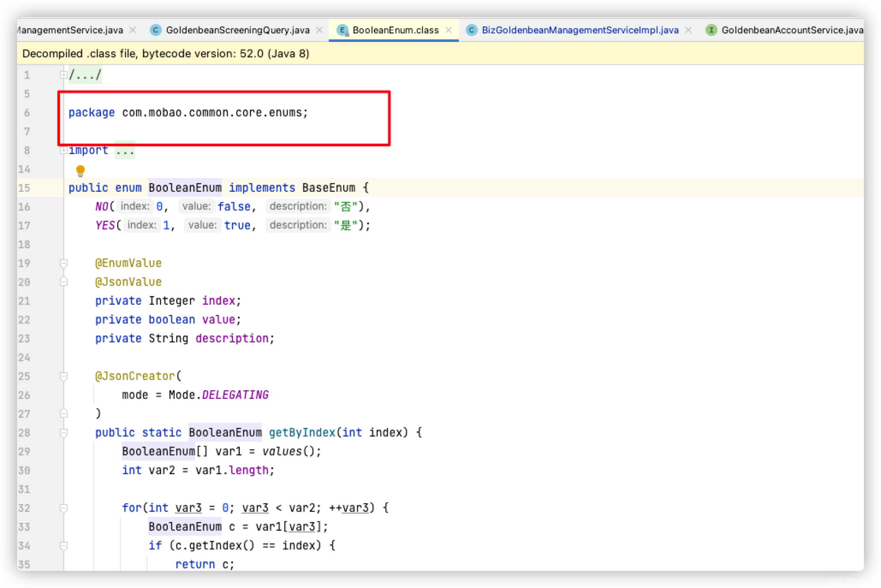This screenshot has width=881, height=588.
Task: Close the BizGoldenbeanManagementServiceImpl.java tab
Action: [x=688, y=30]
